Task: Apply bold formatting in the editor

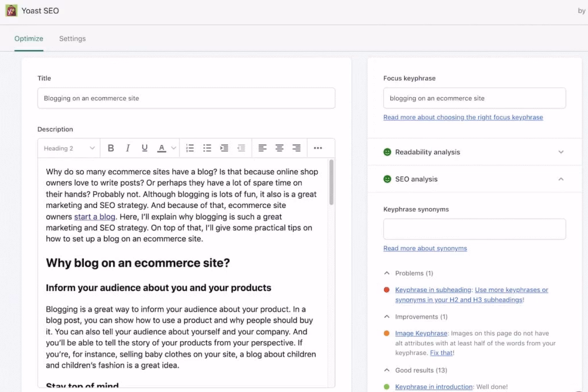Action: pyautogui.click(x=110, y=148)
